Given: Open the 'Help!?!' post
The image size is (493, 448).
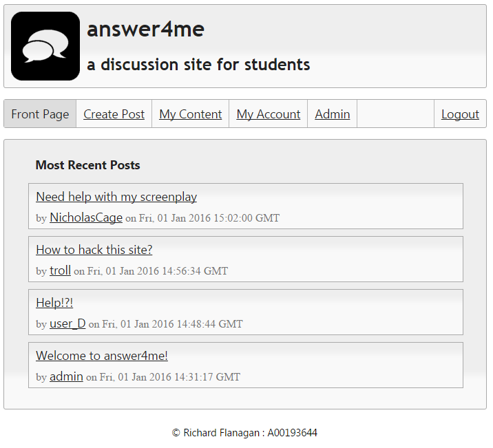Looking at the screenshot, I should (54, 303).
